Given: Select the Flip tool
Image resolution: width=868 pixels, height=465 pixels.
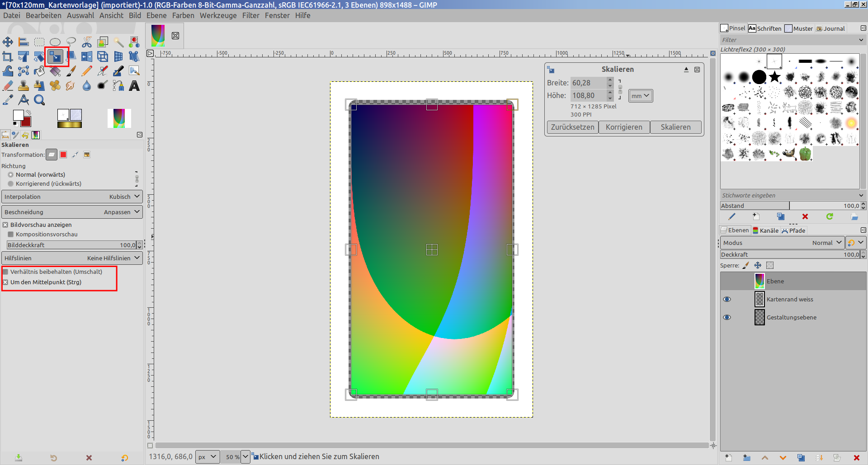Looking at the screenshot, I should pyautogui.click(x=87, y=56).
